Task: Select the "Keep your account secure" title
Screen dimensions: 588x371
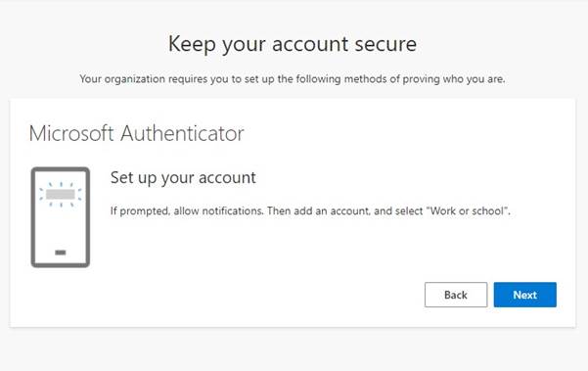Action: pyautogui.click(x=293, y=44)
